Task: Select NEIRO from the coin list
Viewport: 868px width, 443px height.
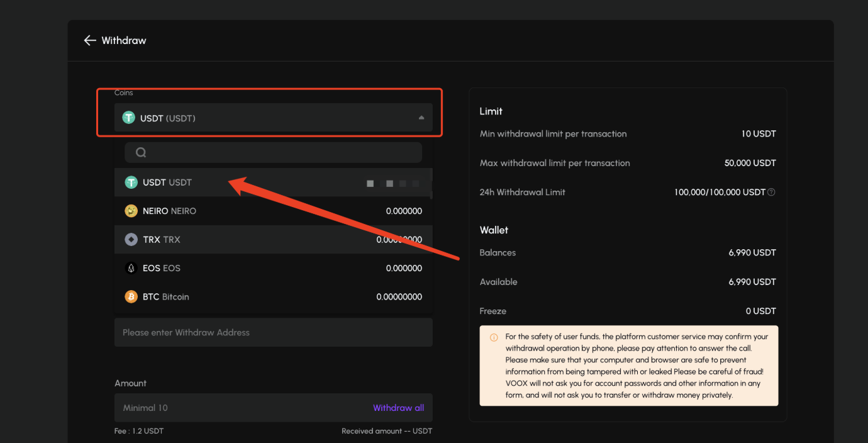Action: tap(273, 211)
